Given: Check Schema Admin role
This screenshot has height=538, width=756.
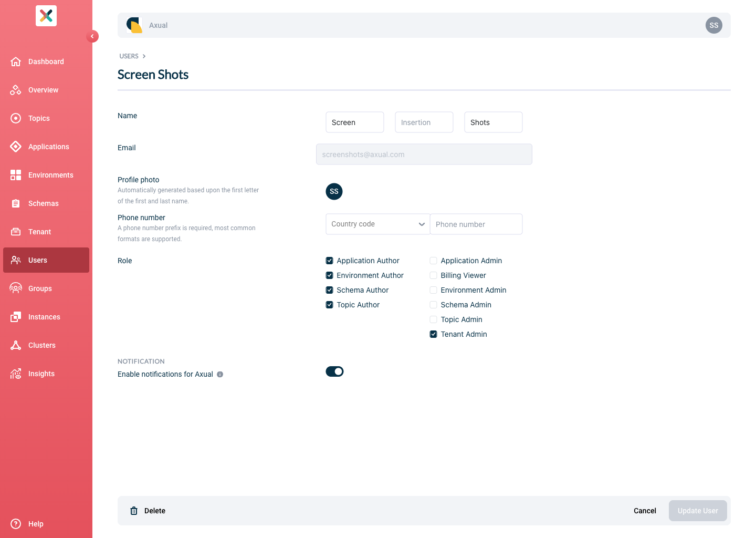Looking at the screenshot, I should click(434, 305).
